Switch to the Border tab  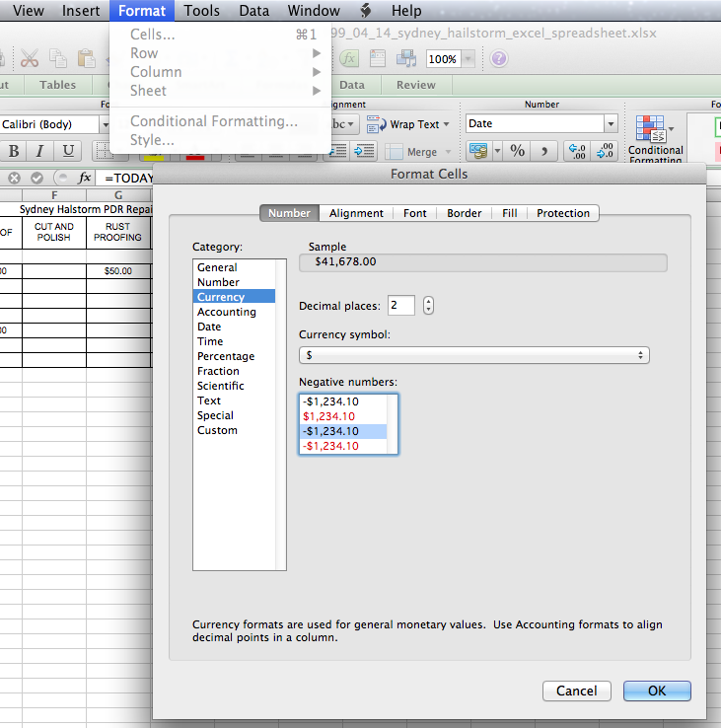point(464,213)
